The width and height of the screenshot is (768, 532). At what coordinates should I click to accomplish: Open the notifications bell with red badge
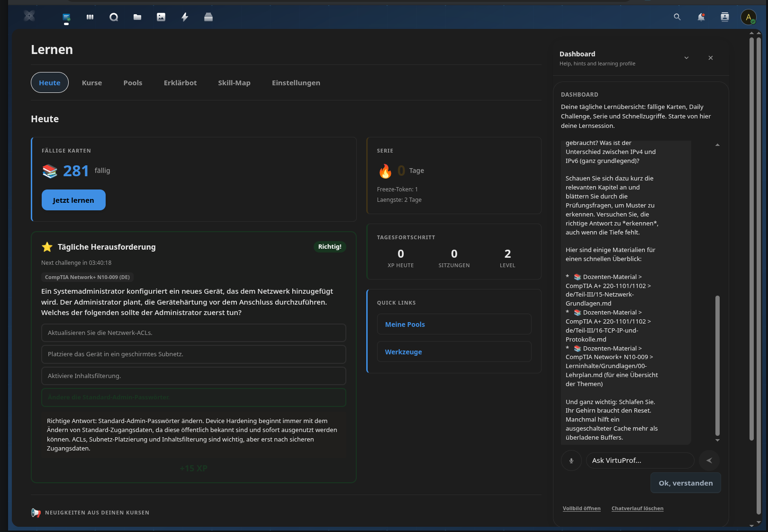pos(702,17)
